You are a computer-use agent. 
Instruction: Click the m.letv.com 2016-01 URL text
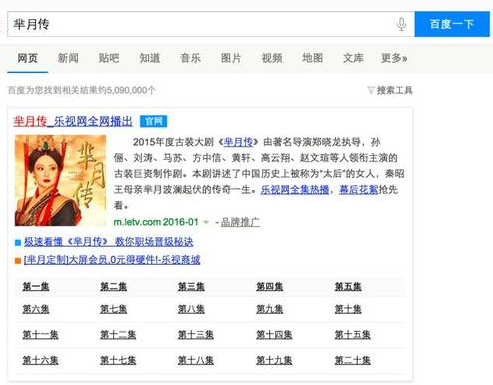(x=156, y=222)
